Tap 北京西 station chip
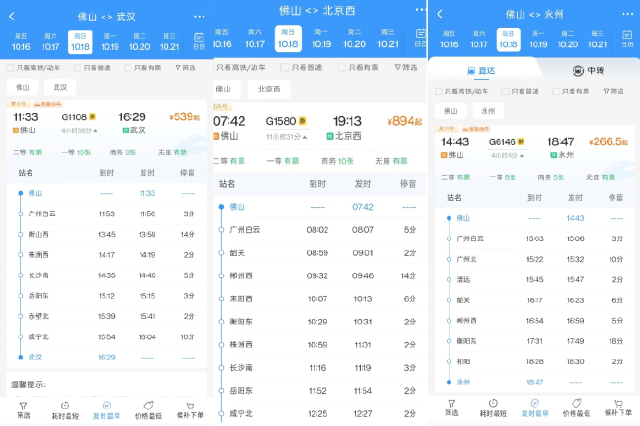Image resolution: width=640 pixels, height=426 pixels. [269, 89]
